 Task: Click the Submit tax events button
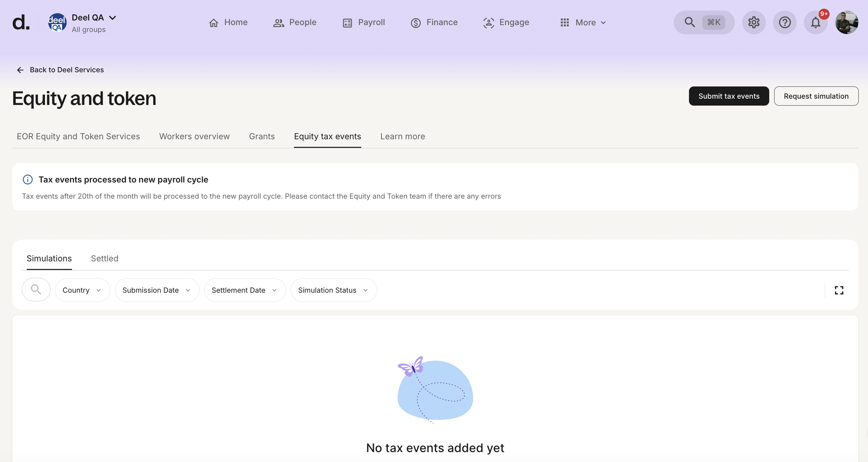(729, 96)
